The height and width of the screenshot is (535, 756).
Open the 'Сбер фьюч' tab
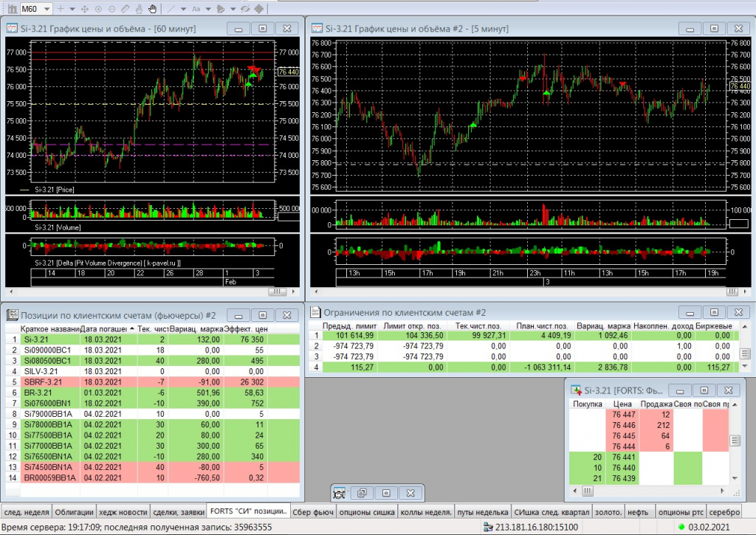(x=313, y=512)
